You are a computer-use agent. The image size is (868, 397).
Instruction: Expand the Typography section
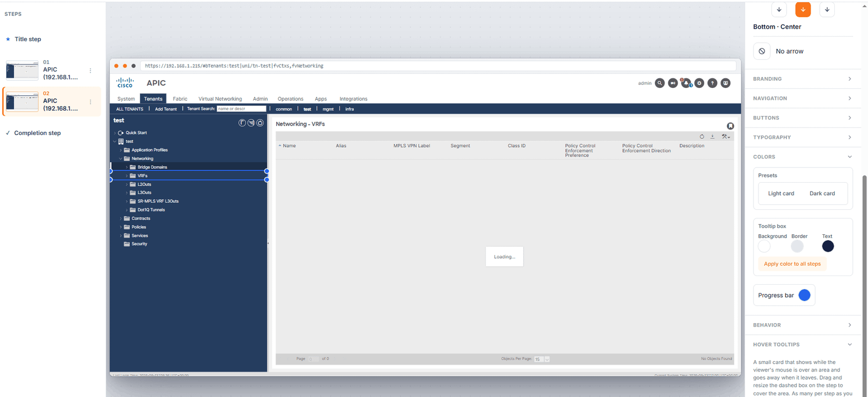click(802, 137)
